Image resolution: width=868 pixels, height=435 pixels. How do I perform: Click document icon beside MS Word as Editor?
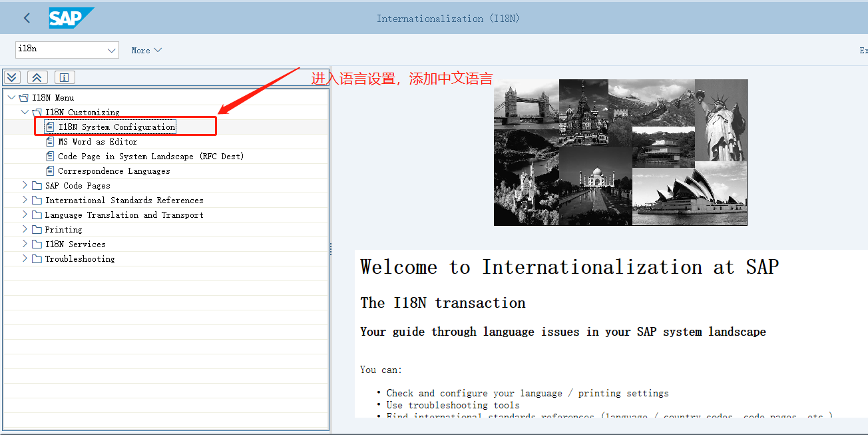pyautogui.click(x=50, y=141)
